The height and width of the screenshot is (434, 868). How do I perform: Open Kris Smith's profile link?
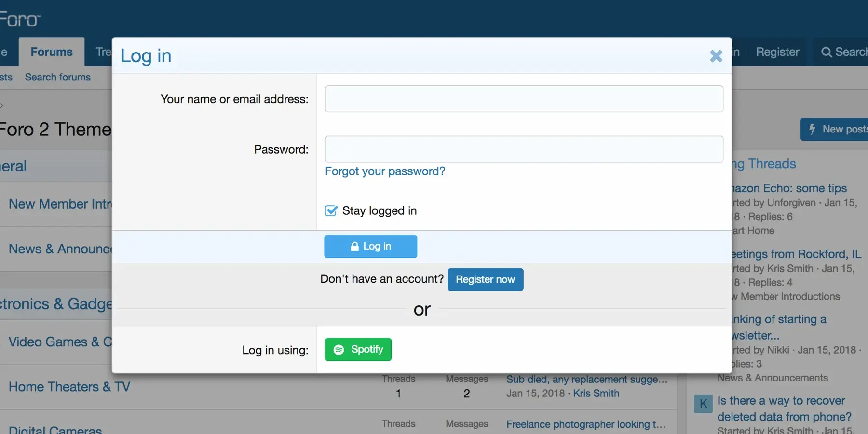click(596, 394)
